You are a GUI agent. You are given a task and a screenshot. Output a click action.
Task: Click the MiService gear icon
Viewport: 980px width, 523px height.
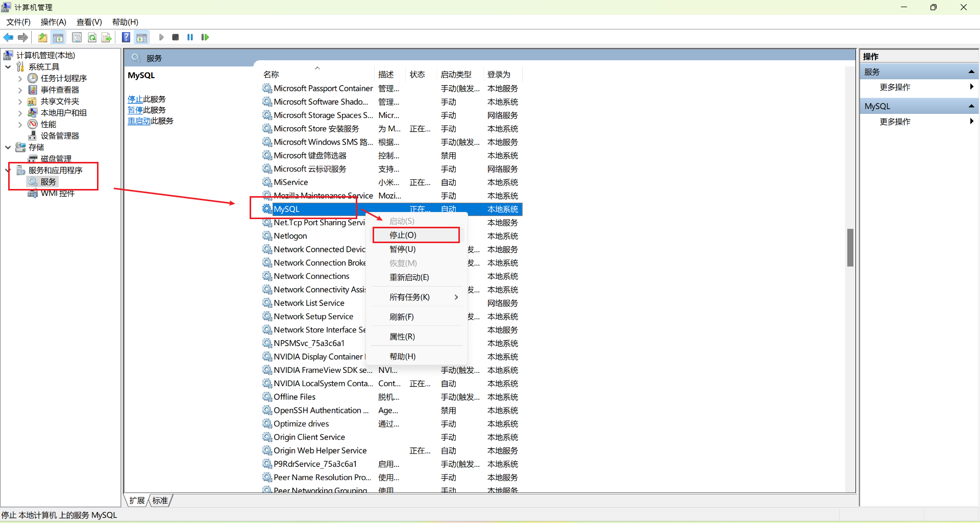tap(267, 182)
